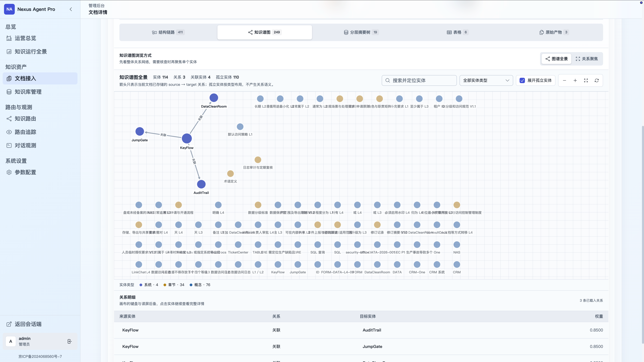Click the logout icon beside admin
The height and width of the screenshot is (362, 644).
click(69, 341)
